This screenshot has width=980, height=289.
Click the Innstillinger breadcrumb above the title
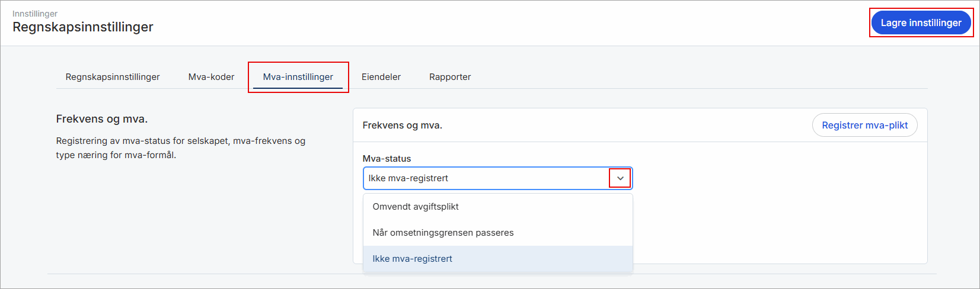tap(35, 14)
